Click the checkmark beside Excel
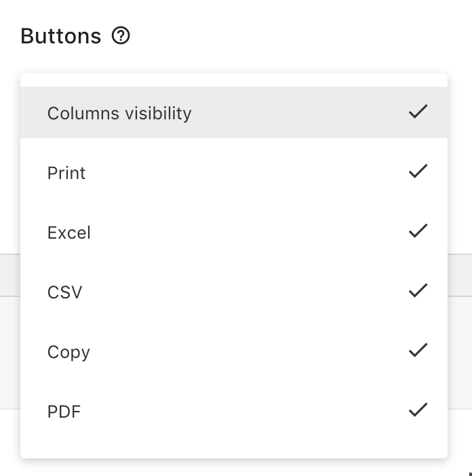Image resolution: width=472 pixels, height=476 pixels. pos(418,231)
